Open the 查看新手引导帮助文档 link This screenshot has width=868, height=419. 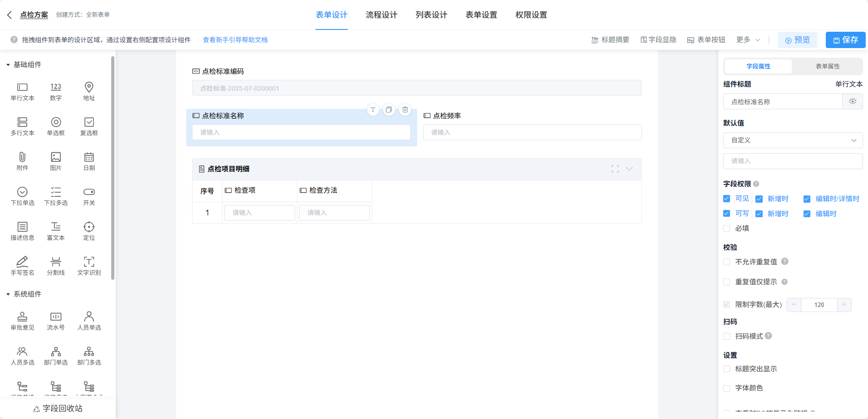(235, 40)
